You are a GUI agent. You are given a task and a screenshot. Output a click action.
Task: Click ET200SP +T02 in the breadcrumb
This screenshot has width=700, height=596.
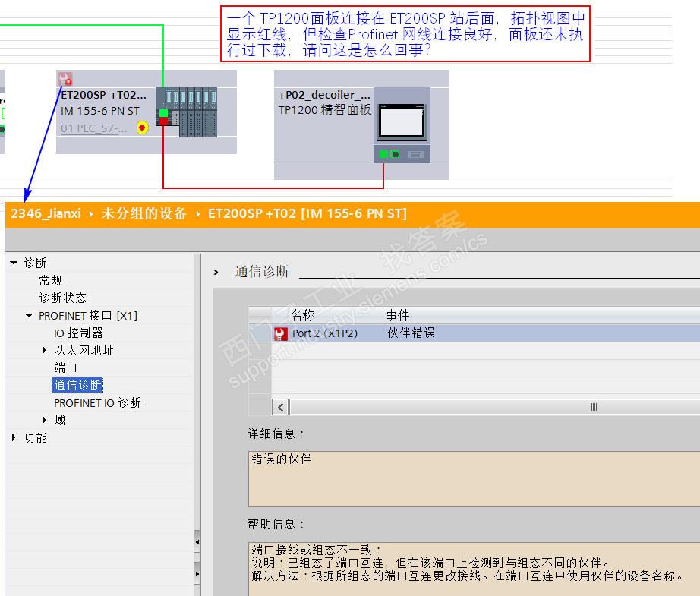click(307, 213)
